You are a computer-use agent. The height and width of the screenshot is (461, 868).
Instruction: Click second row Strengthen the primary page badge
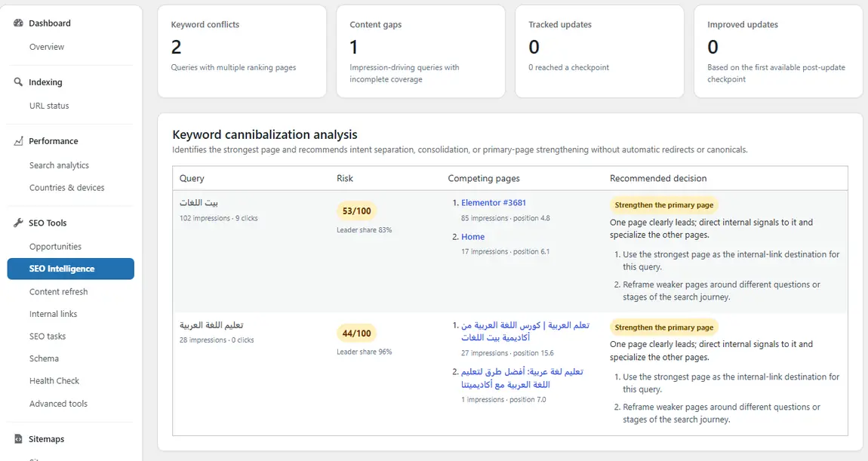[x=663, y=327]
